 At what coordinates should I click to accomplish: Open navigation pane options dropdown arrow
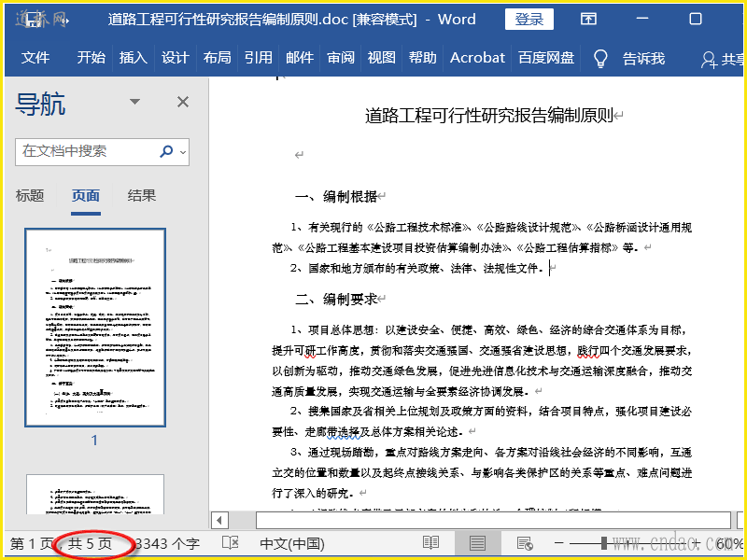pyautogui.click(x=134, y=102)
